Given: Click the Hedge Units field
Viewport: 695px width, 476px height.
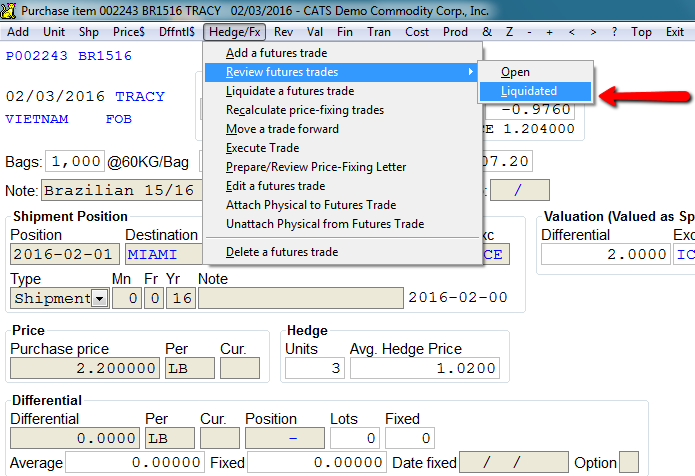Looking at the screenshot, I should (315, 368).
